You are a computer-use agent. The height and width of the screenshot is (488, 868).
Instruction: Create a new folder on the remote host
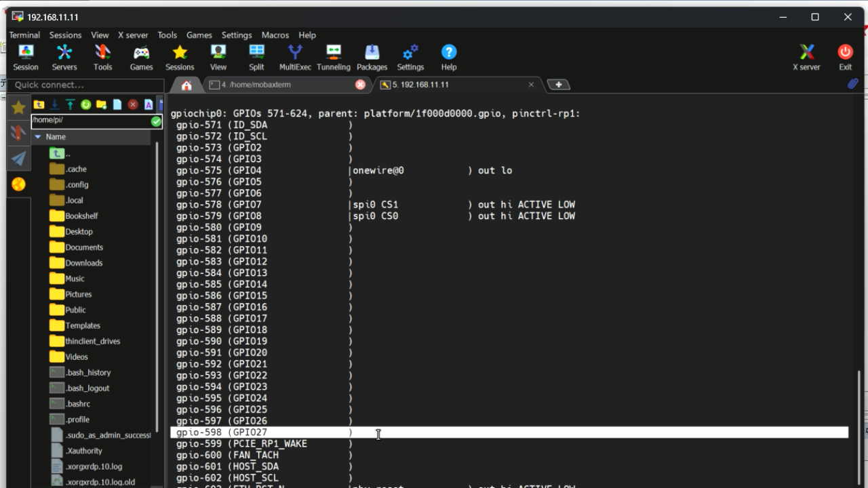102,104
